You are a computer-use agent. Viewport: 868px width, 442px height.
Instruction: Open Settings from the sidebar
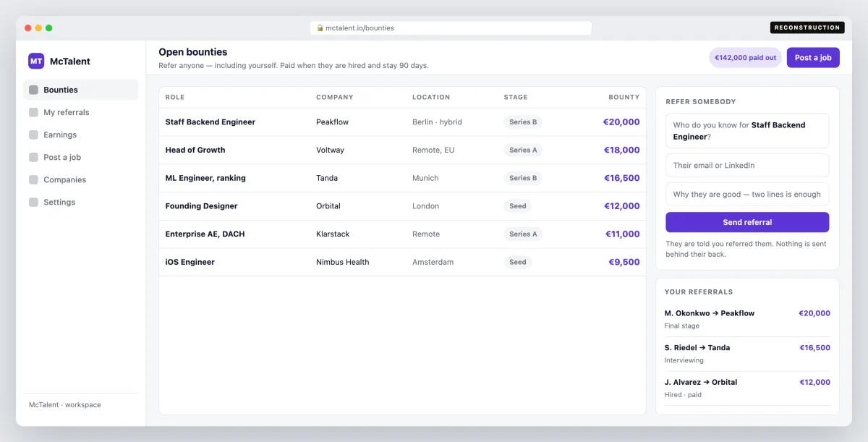click(80, 202)
